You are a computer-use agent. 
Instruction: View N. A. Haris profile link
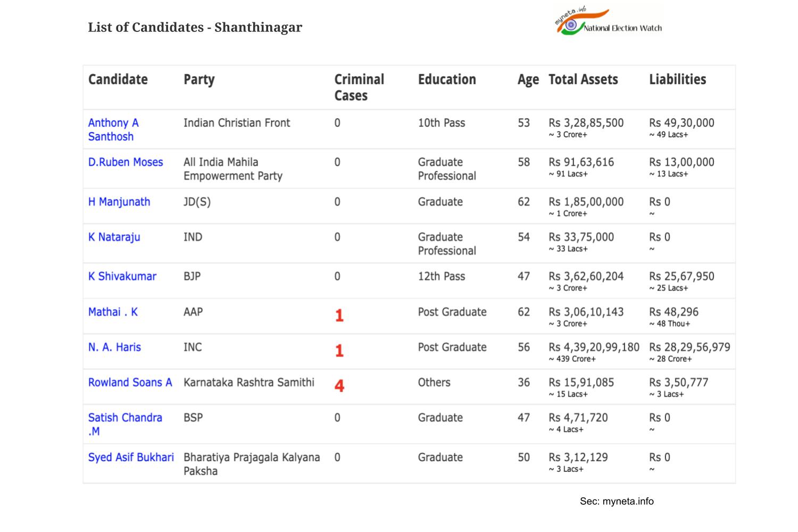tap(114, 347)
